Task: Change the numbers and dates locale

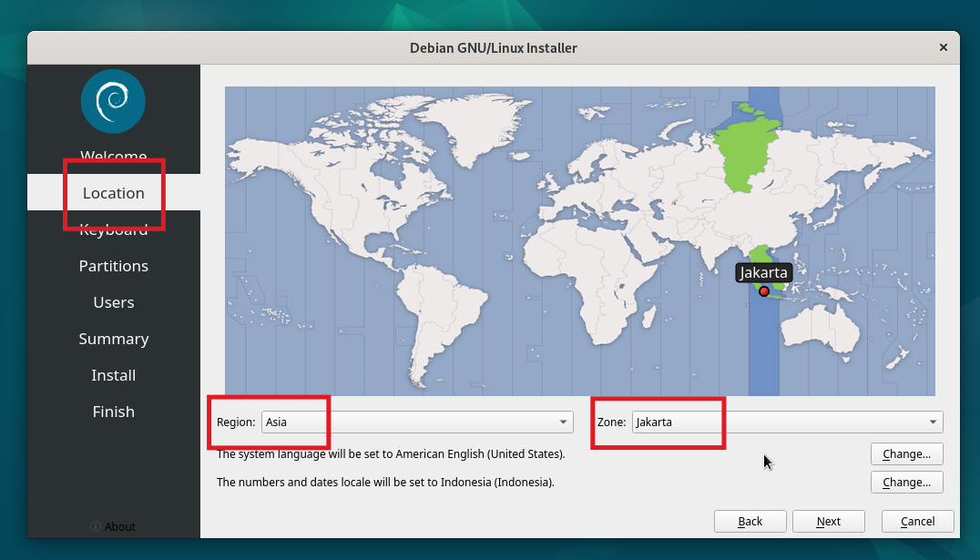Action: [906, 482]
